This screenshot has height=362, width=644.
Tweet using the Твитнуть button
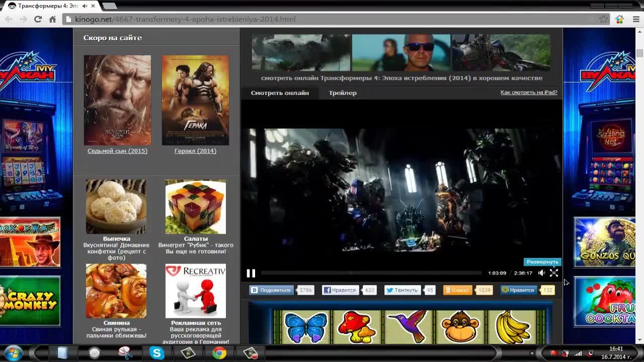click(x=403, y=290)
